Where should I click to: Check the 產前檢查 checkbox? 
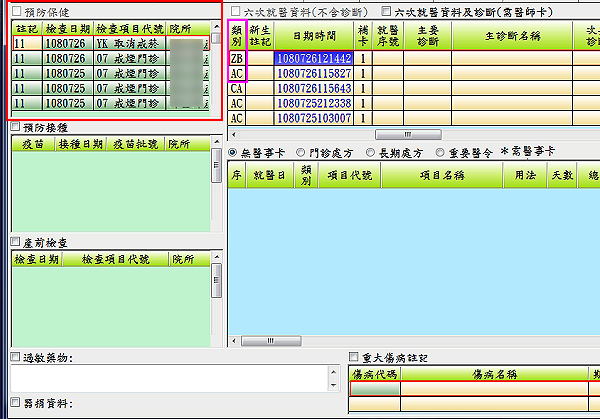click(x=15, y=241)
